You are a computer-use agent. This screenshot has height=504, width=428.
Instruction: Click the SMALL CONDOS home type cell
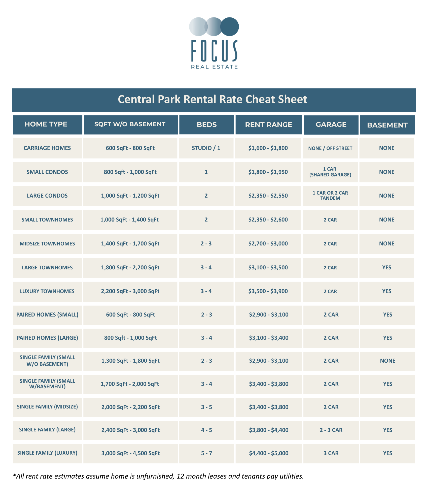tap(47, 172)
